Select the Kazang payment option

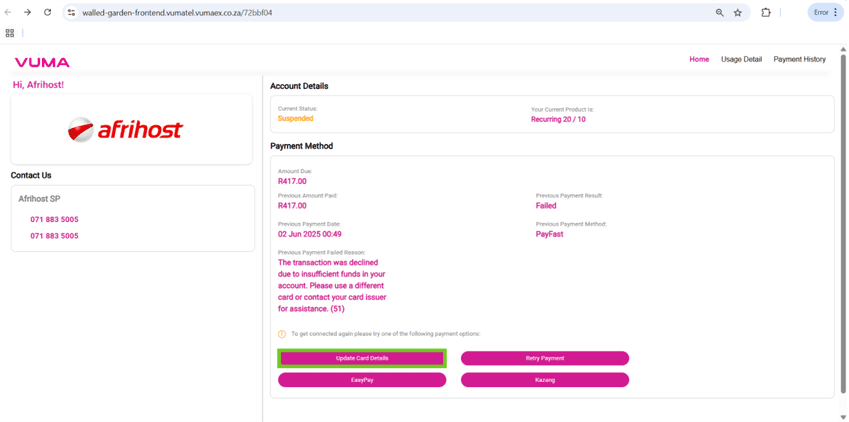click(x=545, y=380)
